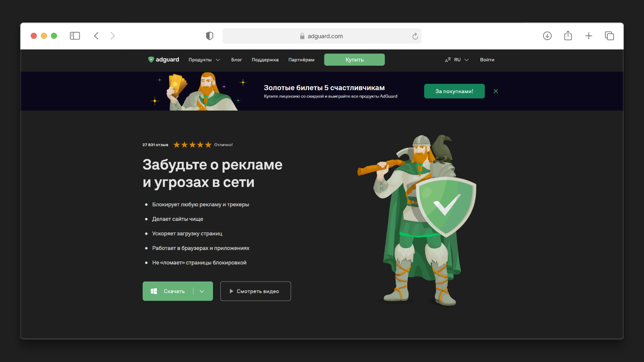Open the Блог menu item

pos(237,60)
